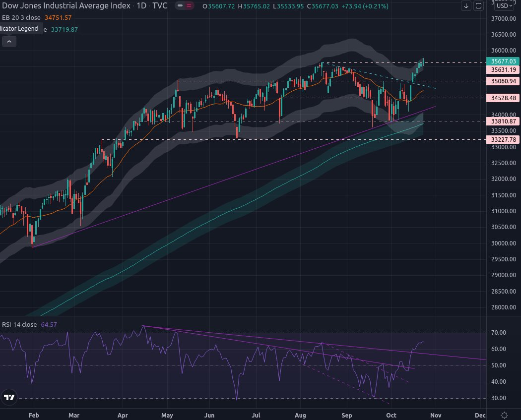Click the fullscreen snapshot icon in the top bar
The image size is (521, 420).
tap(478, 5)
